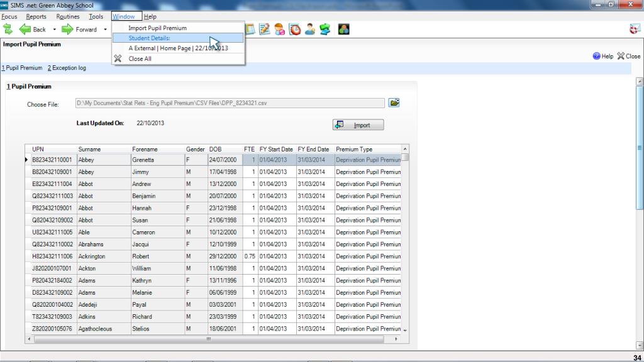The width and height of the screenshot is (644, 362).
Task: Sort by the Forename column header
Action: tap(158, 149)
